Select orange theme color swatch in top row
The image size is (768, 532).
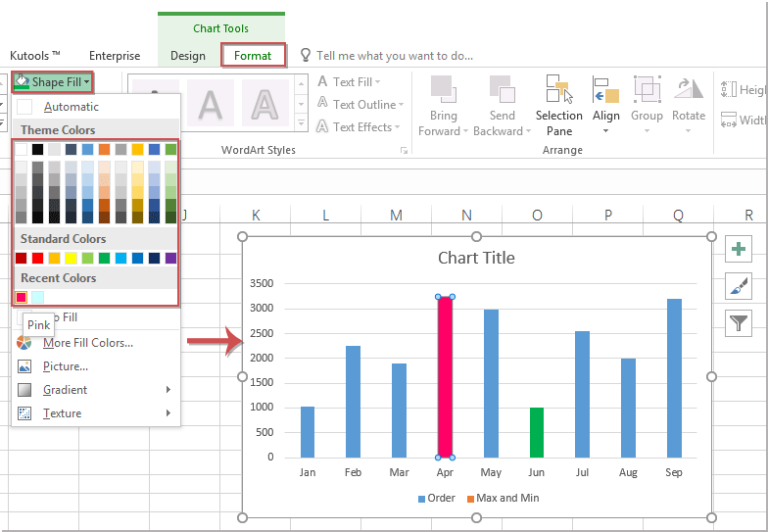point(104,149)
